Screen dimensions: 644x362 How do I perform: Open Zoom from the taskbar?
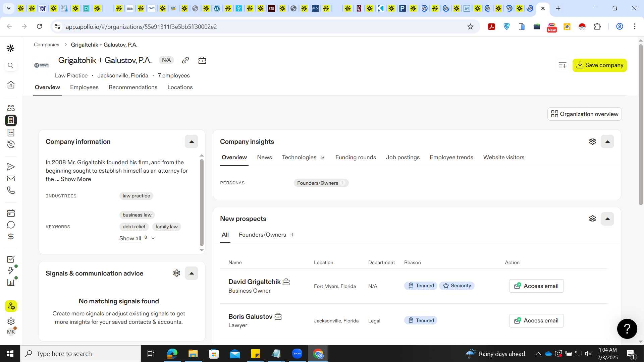pos(297,354)
